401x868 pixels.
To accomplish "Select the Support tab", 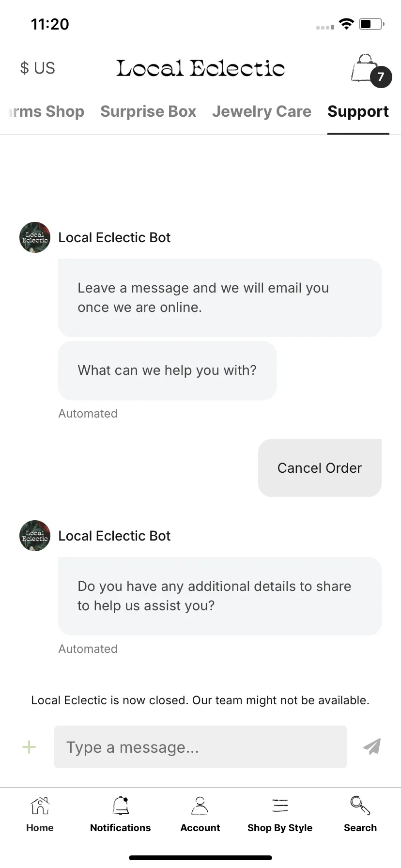I will pos(358,111).
